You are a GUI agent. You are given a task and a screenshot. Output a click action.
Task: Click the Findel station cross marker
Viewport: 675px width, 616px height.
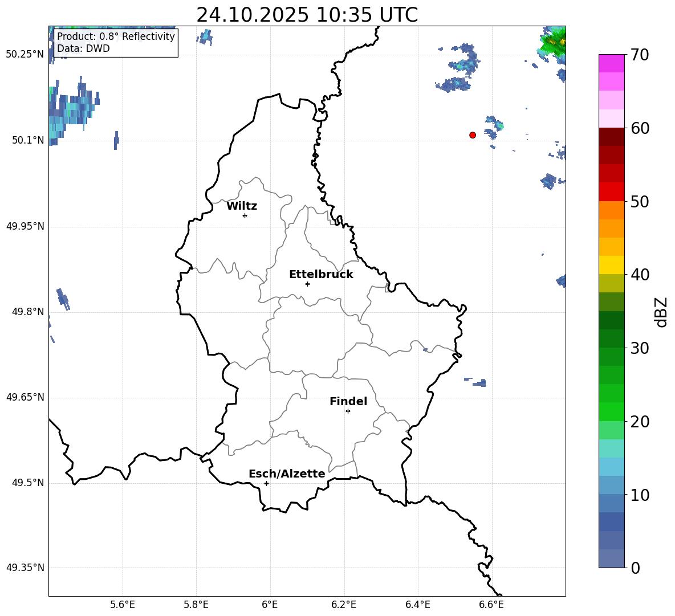[x=348, y=411]
